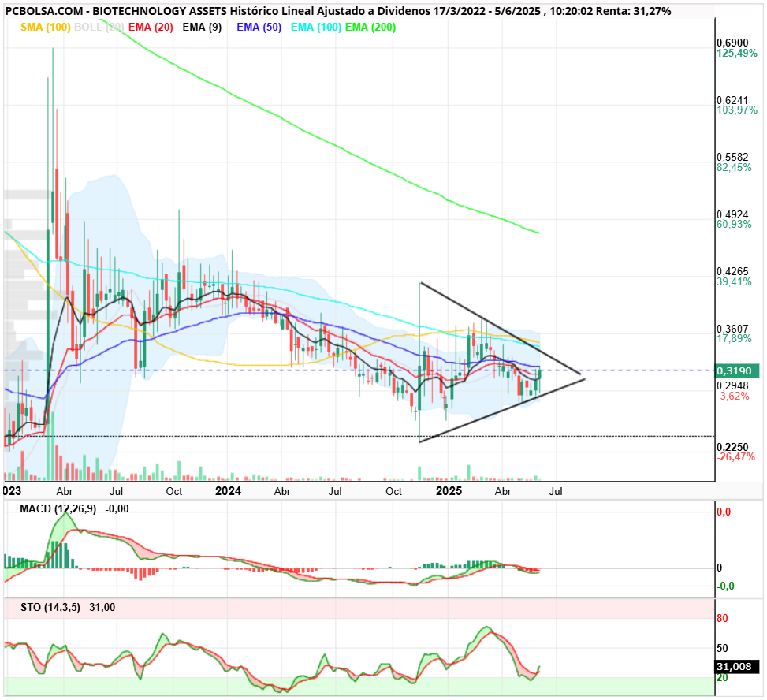
Task: Click the 2025 year label on time axis
Action: pos(449,491)
